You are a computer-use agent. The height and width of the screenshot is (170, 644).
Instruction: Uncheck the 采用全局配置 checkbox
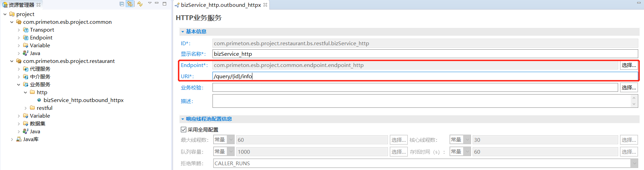click(x=184, y=130)
